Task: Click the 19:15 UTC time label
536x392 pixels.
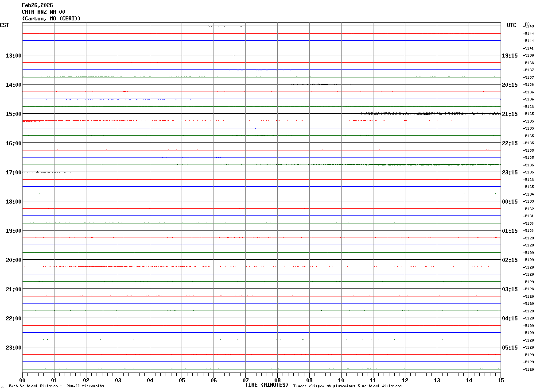Action: [509, 56]
